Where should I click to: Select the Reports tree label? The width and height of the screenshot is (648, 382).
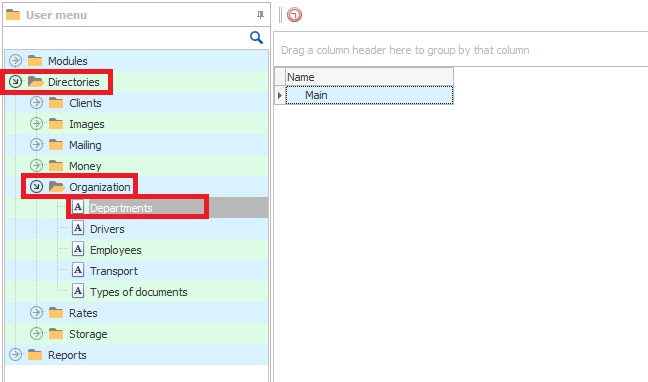click(x=67, y=355)
